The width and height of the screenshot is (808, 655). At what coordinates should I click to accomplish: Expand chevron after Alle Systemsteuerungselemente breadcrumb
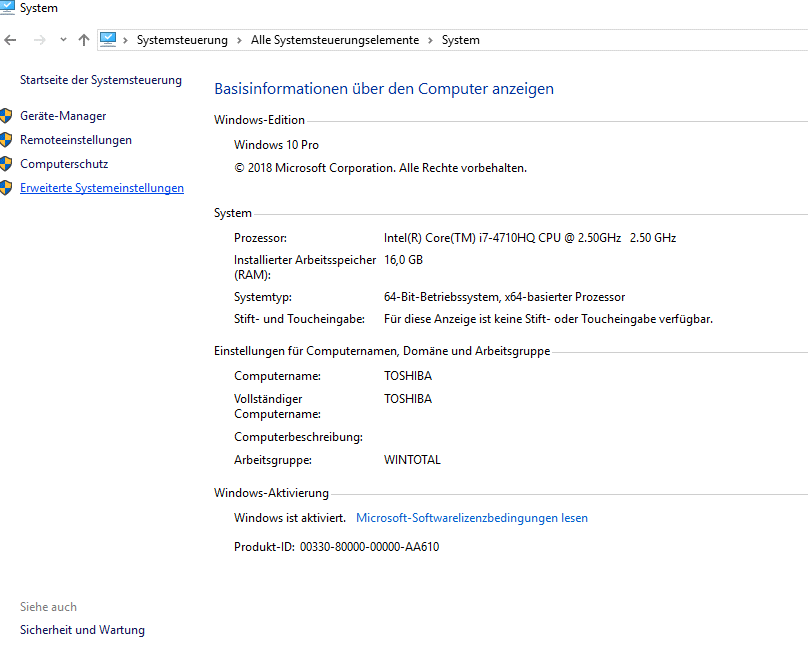click(x=430, y=40)
